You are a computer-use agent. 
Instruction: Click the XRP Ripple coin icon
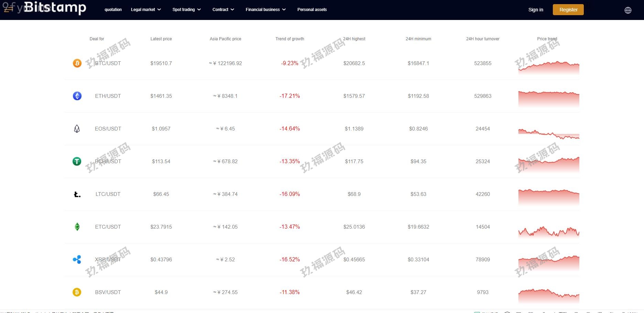77,260
